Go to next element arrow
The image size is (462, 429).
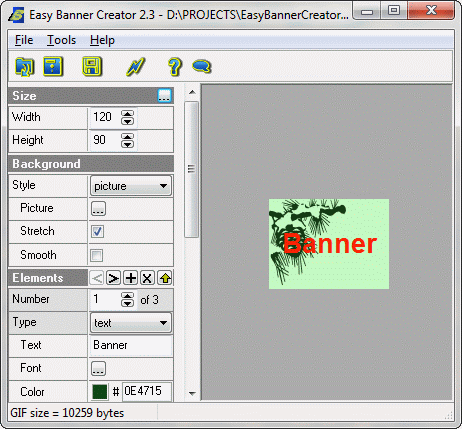(x=114, y=278)
